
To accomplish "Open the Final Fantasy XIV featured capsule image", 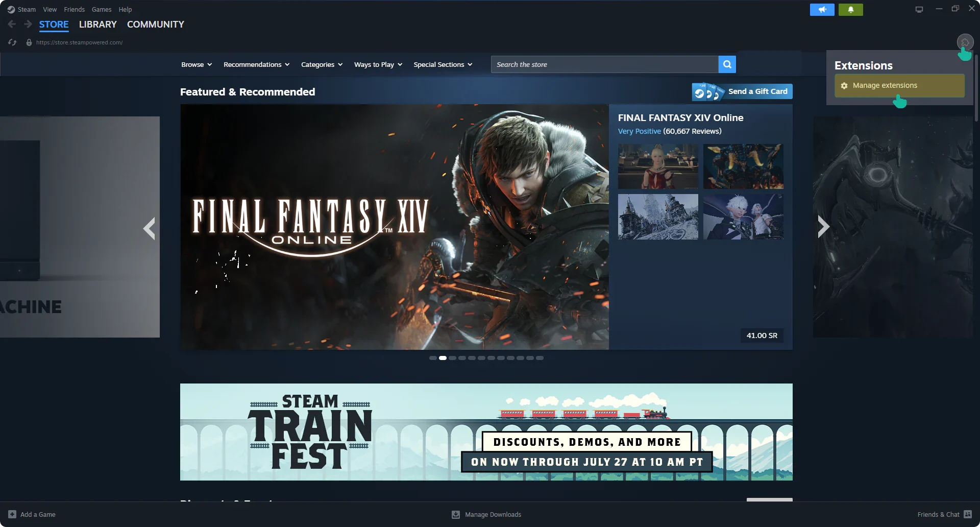I will (395, 227).
